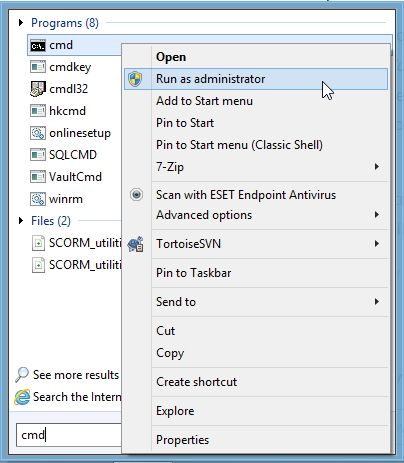The width and height of the screenshot is (404, 463).
Task: Expand the Send to submenu arrow
Action: click(x=377, y=302)
